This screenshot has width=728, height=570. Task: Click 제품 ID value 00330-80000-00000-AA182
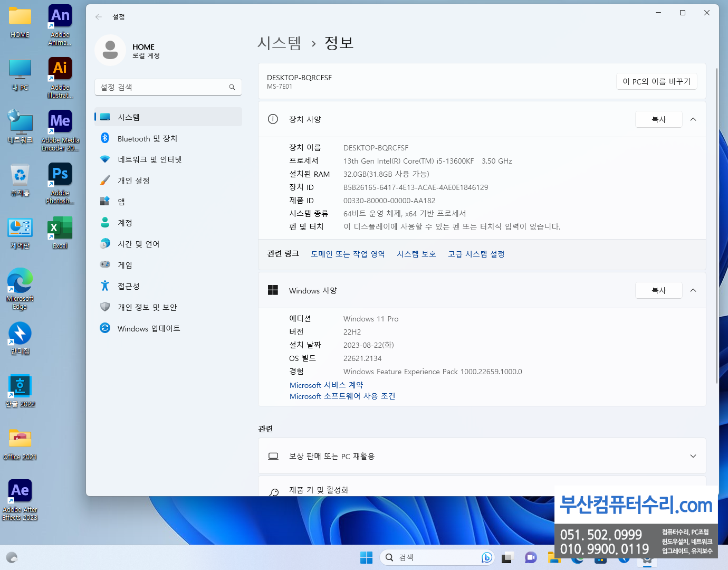pos(389,201)
